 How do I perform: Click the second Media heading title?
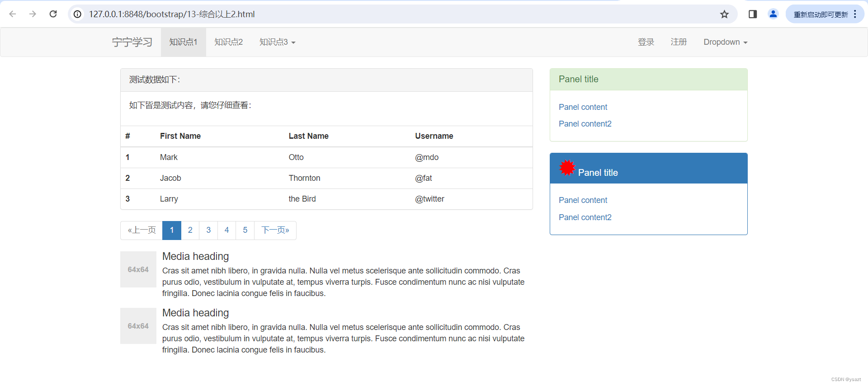click(x=195, y=313)
